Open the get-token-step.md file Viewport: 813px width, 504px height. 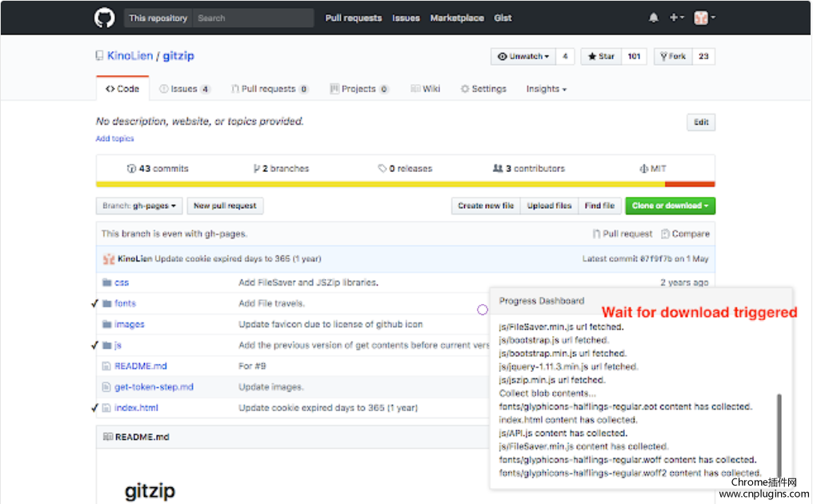pos(154,387)
